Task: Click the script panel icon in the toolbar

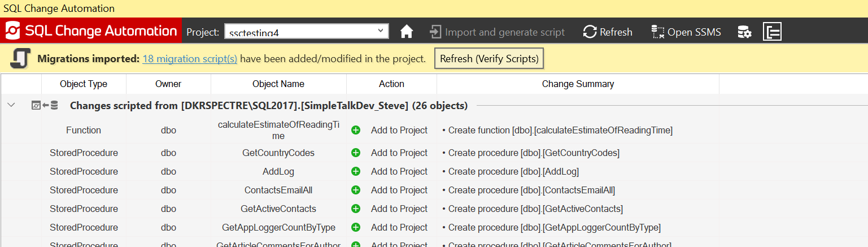Action: [772, 32]
